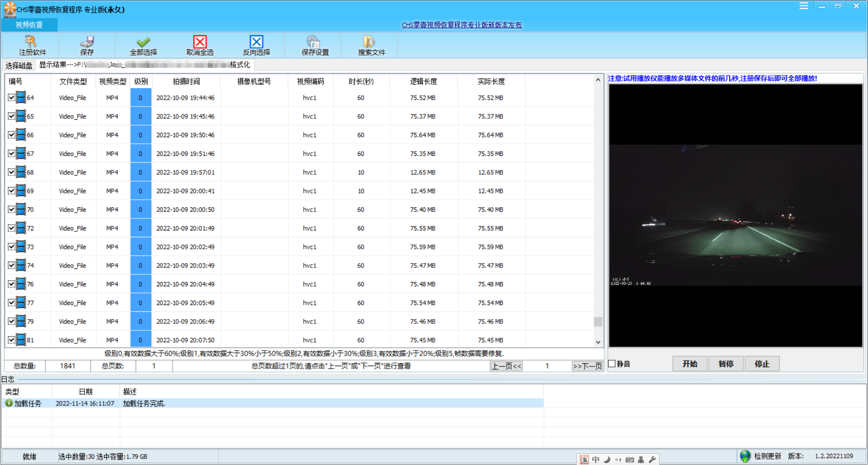Select all files with 全部选择
Image resolution: width=868 pixels, height=465 pixels.
pyautogui.click(x=143, y=46)
